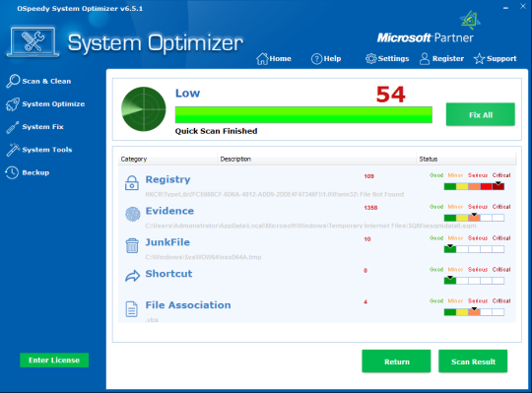Click the JunkFile severity status meter
This screenshot has height=393, width=532.
[474, 249]
